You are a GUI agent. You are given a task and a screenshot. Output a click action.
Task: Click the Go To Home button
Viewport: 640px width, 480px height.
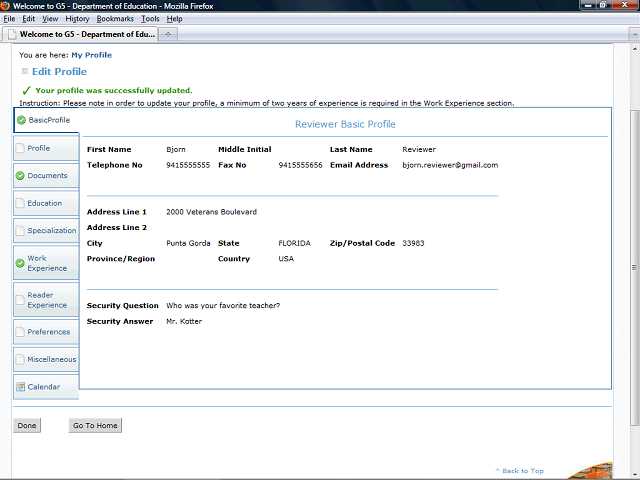pos(95,425)
